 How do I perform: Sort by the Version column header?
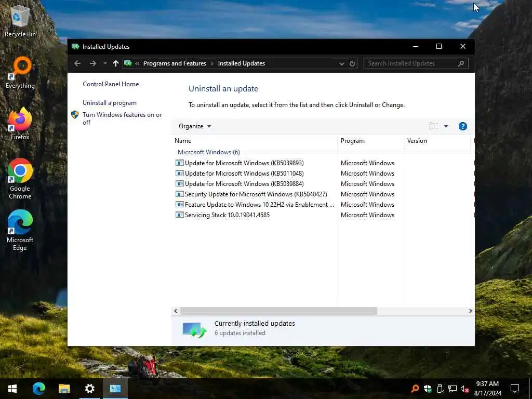(437, 141)
